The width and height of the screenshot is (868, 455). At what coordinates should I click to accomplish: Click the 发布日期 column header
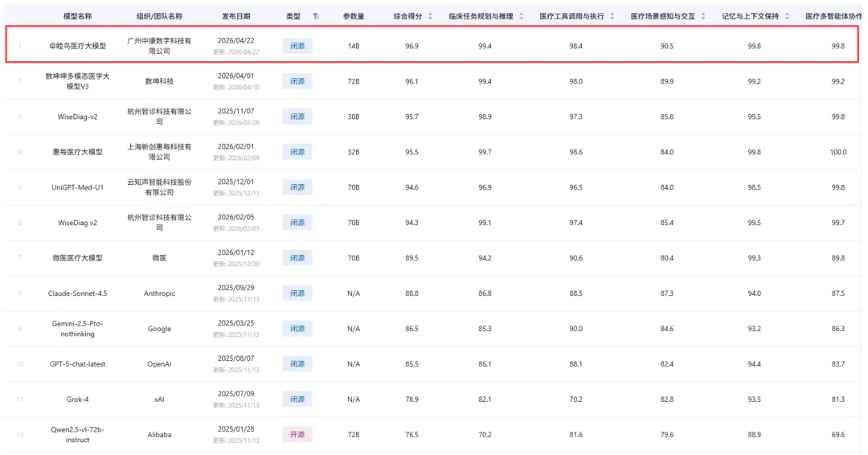235,17
